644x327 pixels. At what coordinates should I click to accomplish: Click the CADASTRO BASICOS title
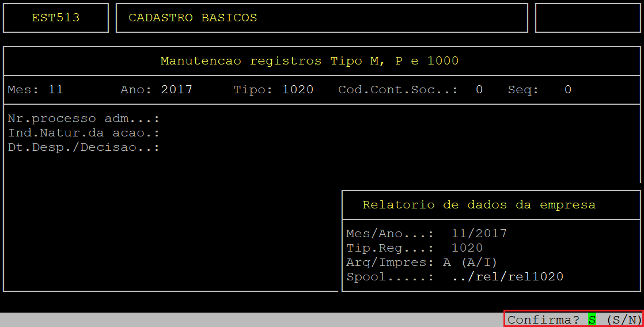pos(193,18)
